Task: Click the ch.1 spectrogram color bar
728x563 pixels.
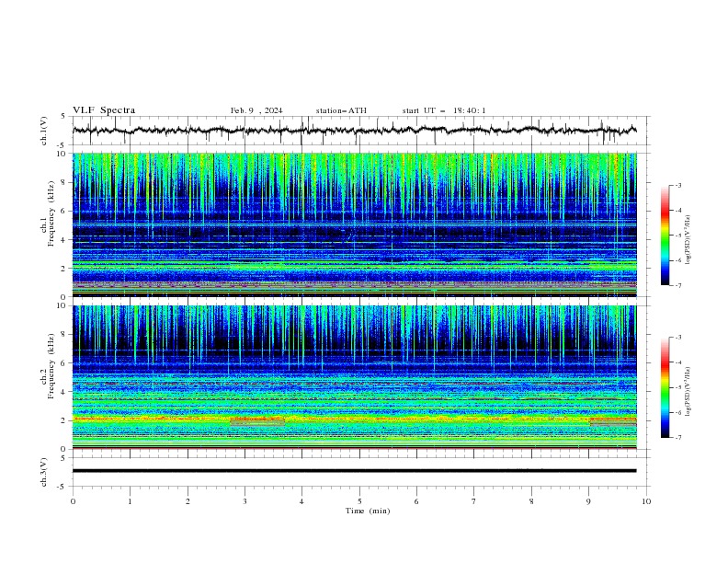Action: tap(665, 236)
